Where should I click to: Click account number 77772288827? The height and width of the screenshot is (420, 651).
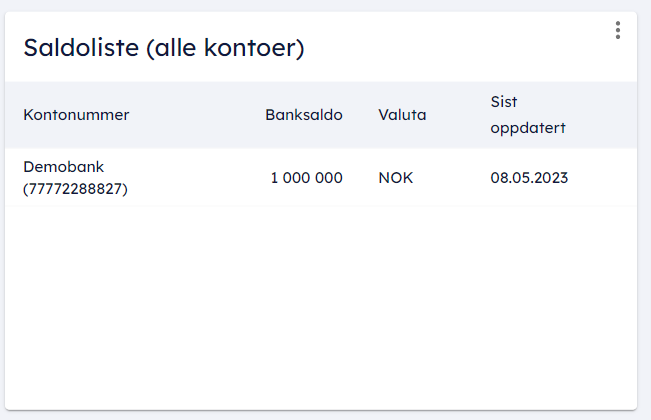pyautogui.click(x=76, y=188)
